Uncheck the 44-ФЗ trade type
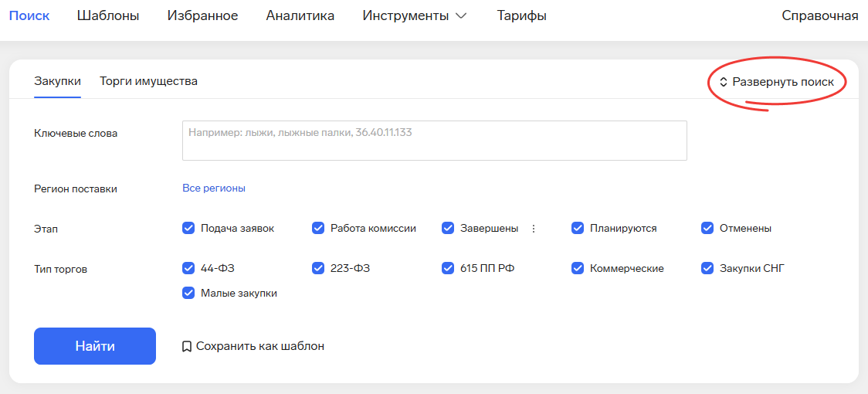Image resolution: width=868 pixels, height=394 pixels. (x=188, y=268)
